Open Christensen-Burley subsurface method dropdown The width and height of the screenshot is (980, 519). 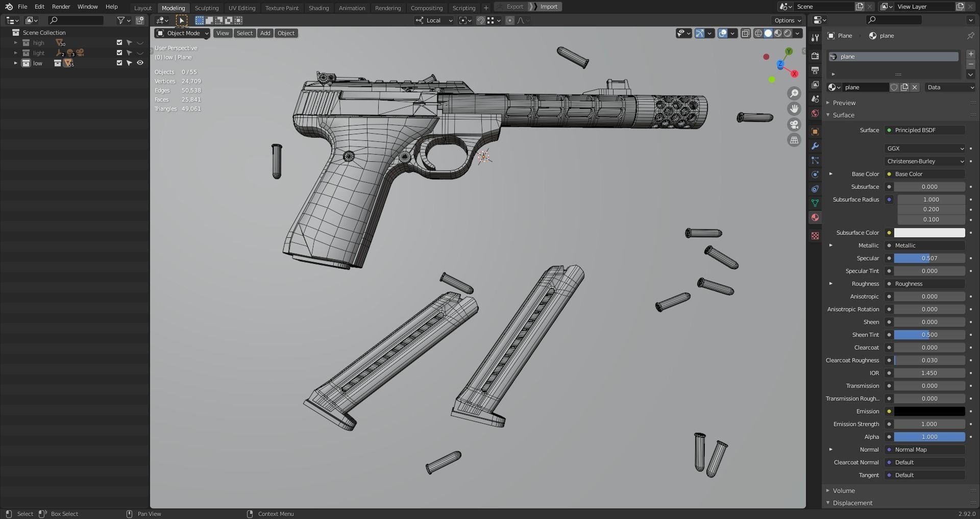pyautogui.click(x=925, y=161)
